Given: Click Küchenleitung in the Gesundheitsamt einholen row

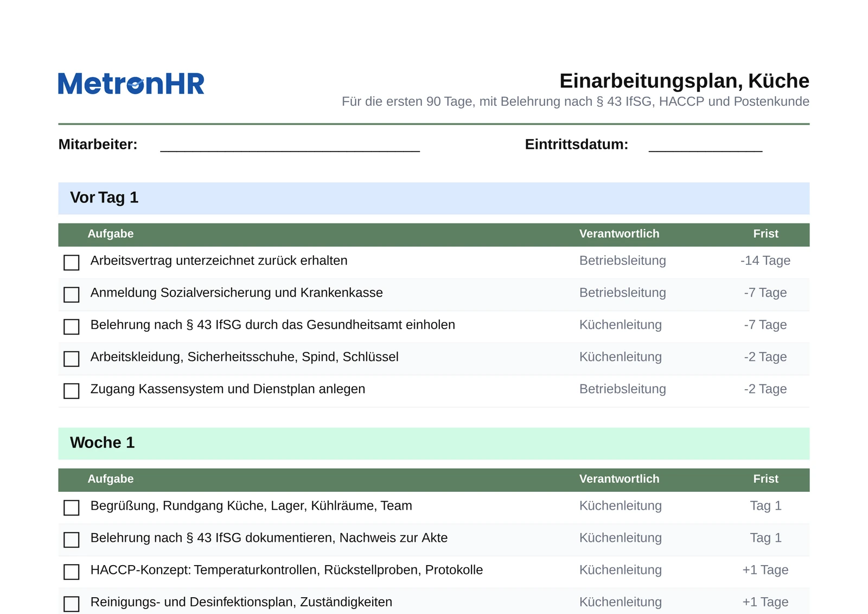Looking at the screenshot, I should click(621, 325).
